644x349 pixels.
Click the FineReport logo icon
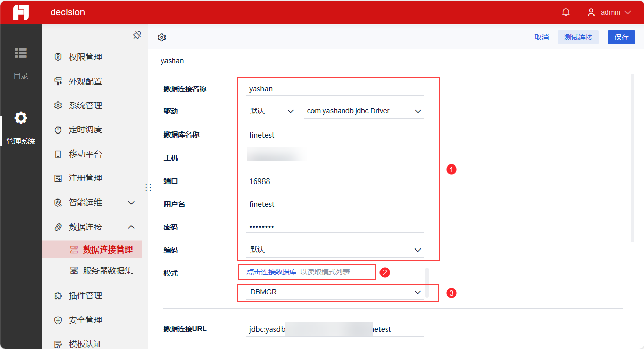(21, 12)
